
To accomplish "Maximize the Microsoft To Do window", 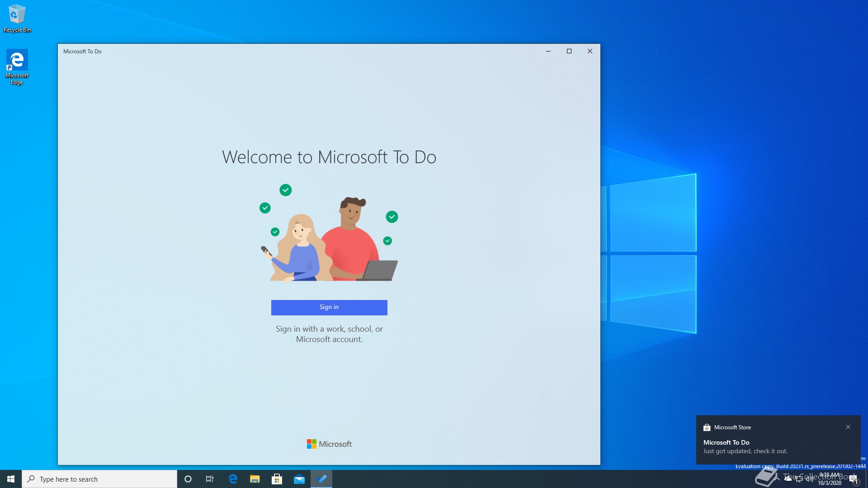I will coord(569,51).
